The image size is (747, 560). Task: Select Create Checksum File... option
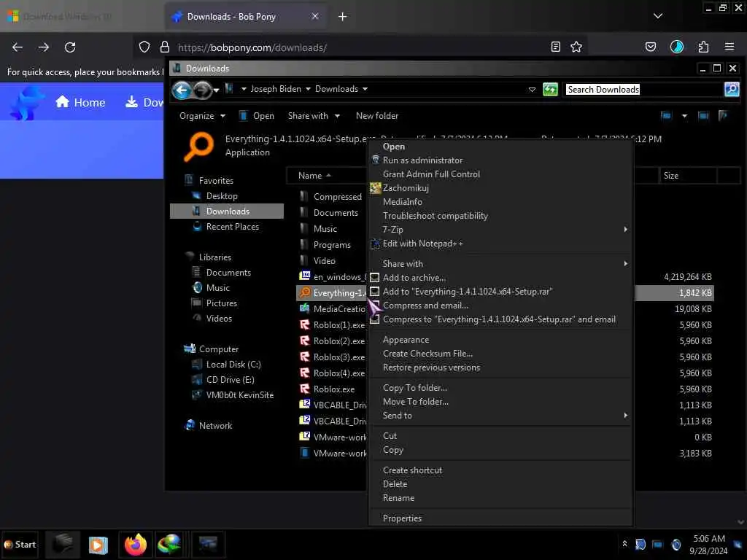(427, 354)
